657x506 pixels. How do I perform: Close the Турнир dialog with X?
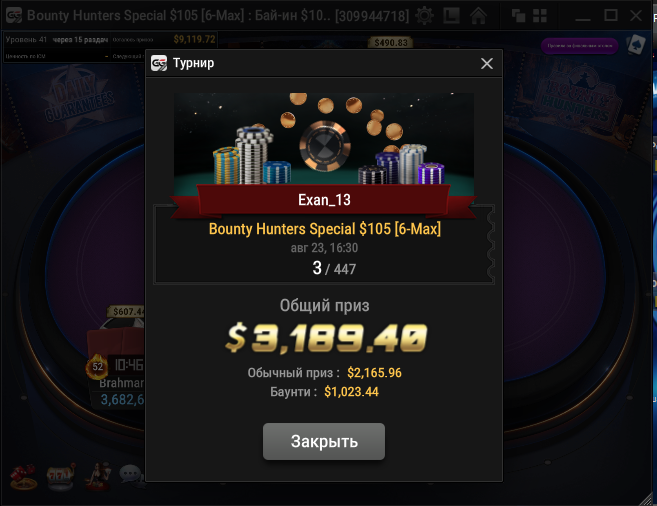486,63
